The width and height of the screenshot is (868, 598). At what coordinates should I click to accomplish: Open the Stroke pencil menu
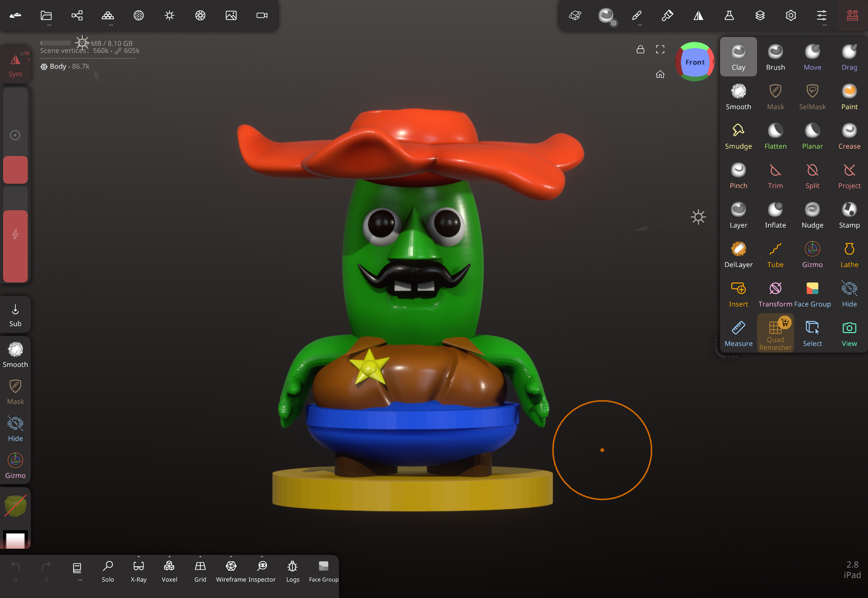click(636, 15)
